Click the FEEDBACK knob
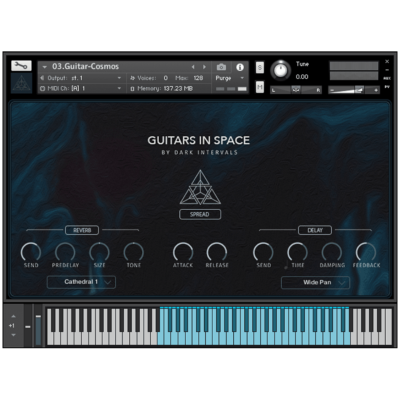400x400 pixels. point(366,252)
